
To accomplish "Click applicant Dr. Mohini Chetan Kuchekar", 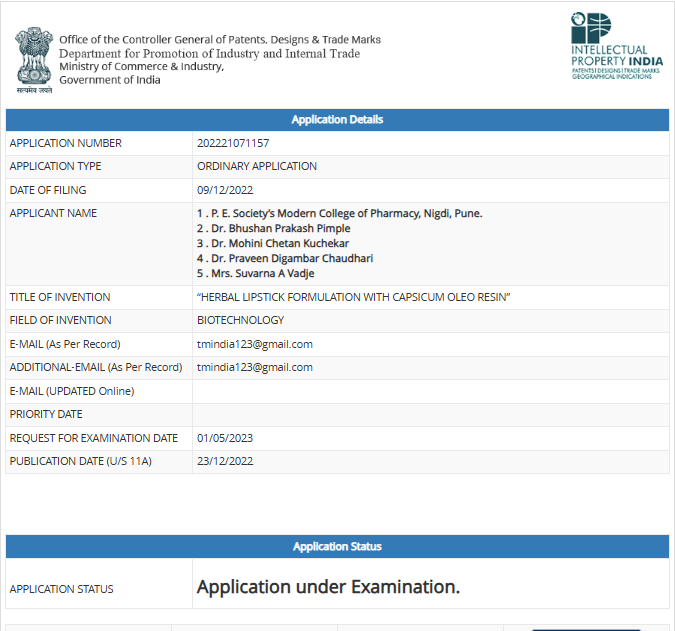I will pos(273,243).
